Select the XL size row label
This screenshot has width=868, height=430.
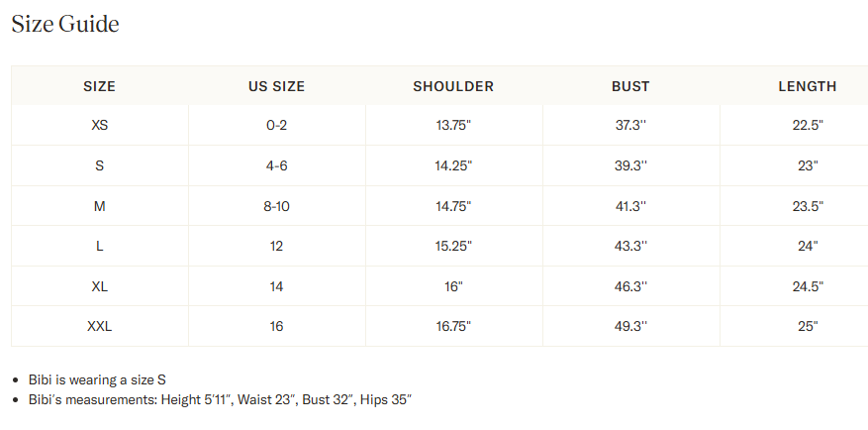click(x=100, y=286)
